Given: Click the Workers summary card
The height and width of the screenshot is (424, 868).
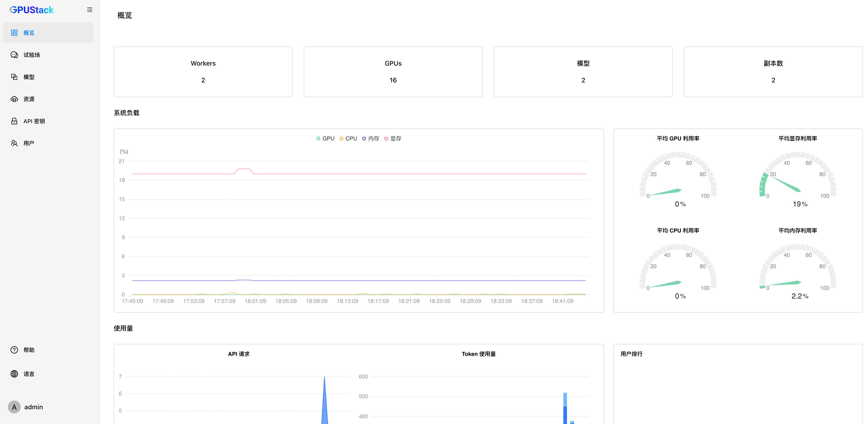Looking at the screenshot, I should point(203,72).
